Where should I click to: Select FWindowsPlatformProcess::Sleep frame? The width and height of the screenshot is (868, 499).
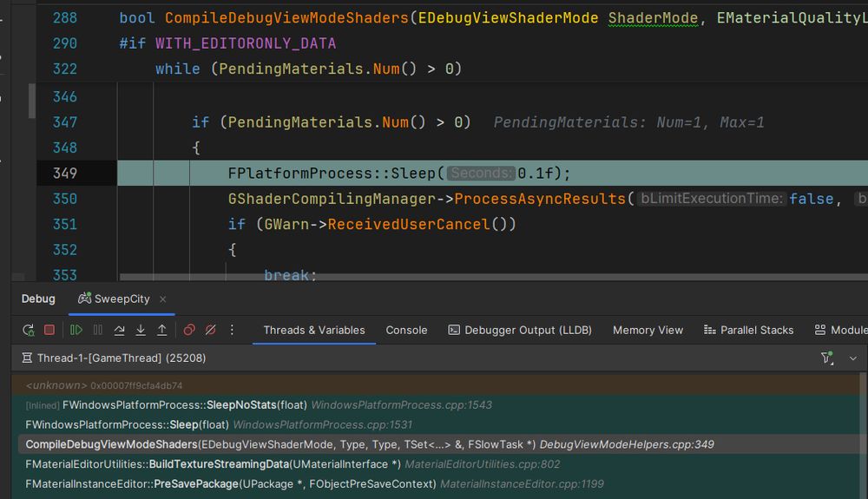click(435, 424)
